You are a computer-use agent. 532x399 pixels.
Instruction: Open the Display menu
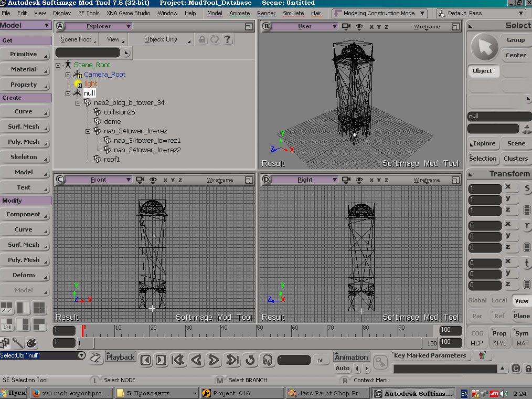point(62,13)
